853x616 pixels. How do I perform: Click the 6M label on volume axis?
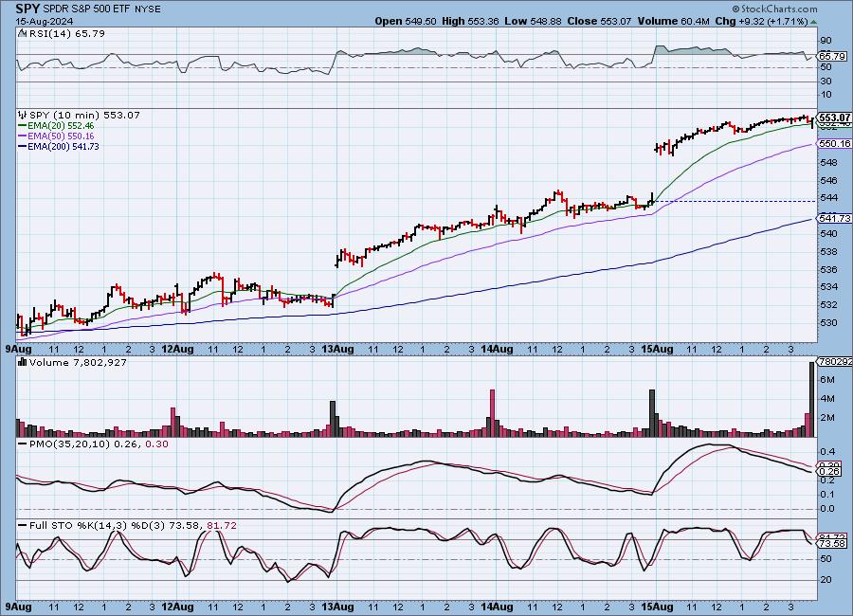click(827, 380)
